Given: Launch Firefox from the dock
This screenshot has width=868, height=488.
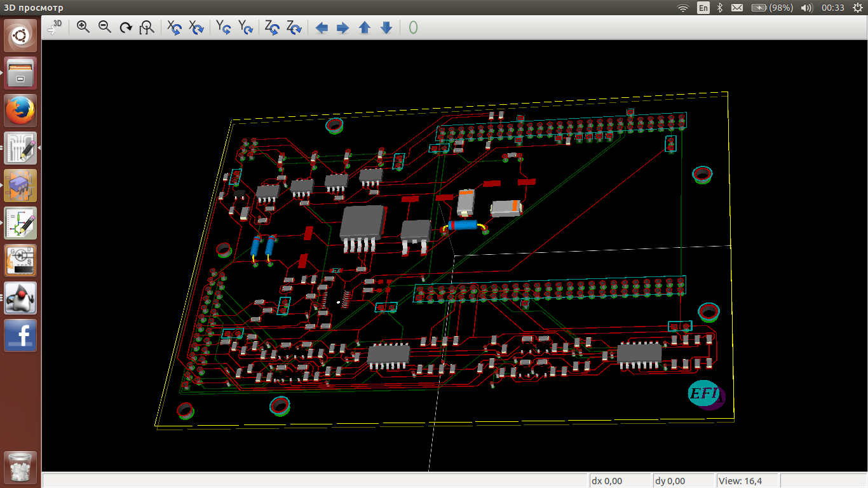Looking at the screenshot, I should [x=21, y=111].
